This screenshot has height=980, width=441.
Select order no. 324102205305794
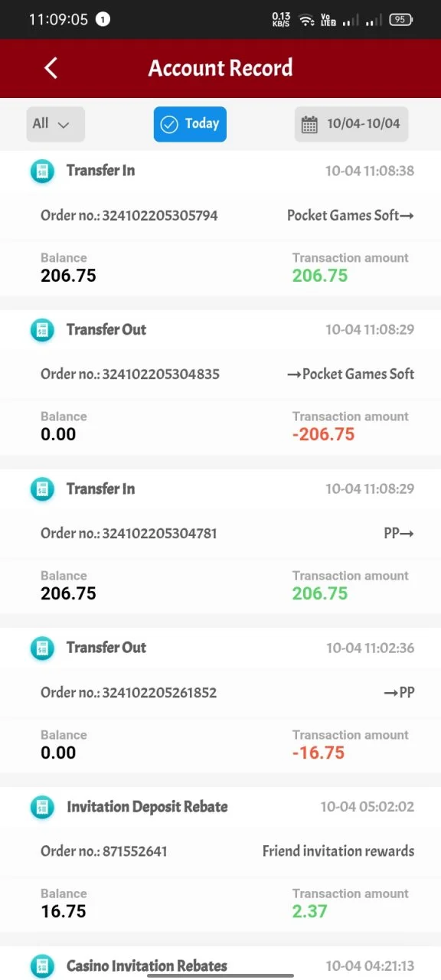129,216
